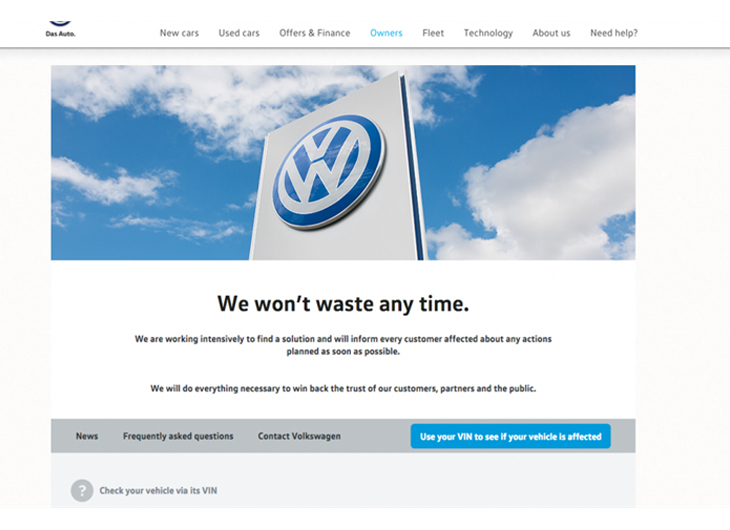Click the Volkswagen sign hero image
The image size is (730, 530).
(343, 163)
